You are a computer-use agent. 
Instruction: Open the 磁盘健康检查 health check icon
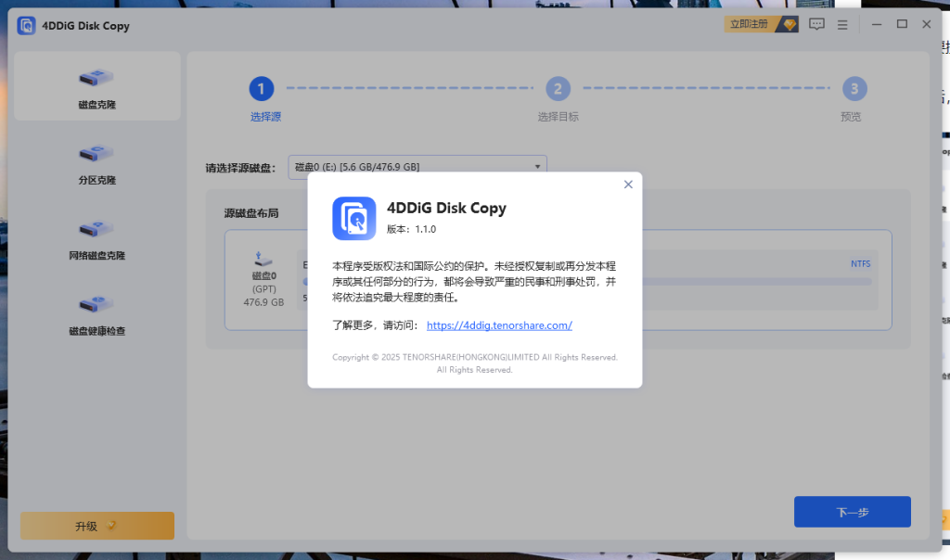coord(96,303)
